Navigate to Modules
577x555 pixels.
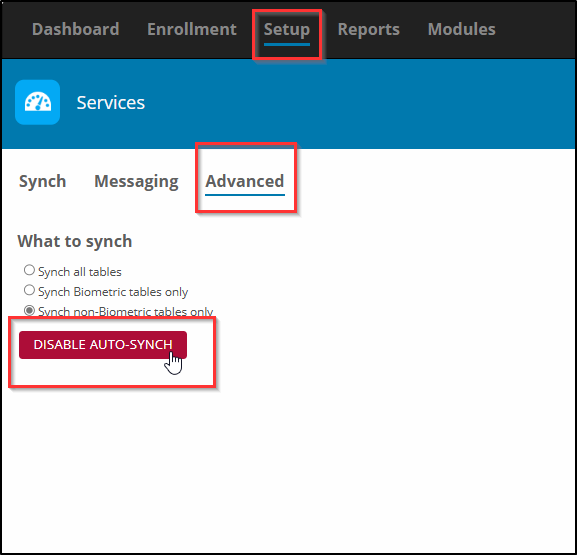461,29
